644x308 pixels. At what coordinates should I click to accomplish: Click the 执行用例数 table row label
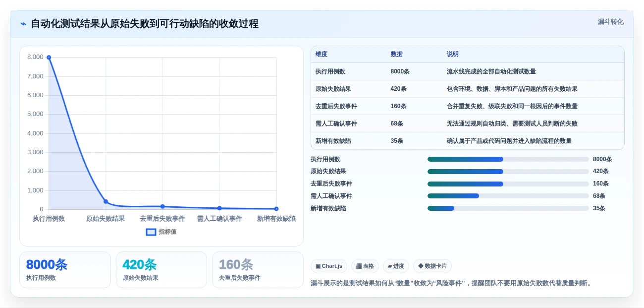tap(330, 71)
